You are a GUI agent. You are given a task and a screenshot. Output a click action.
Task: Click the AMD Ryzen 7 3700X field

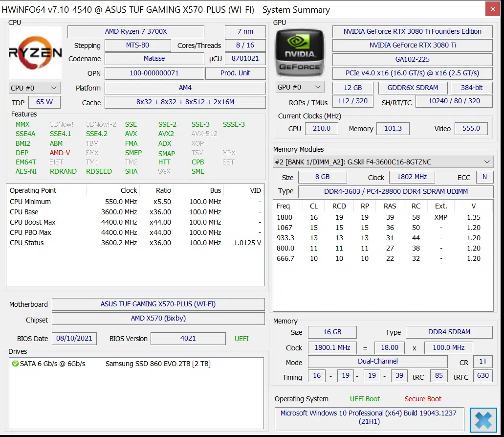click(135, 31)
